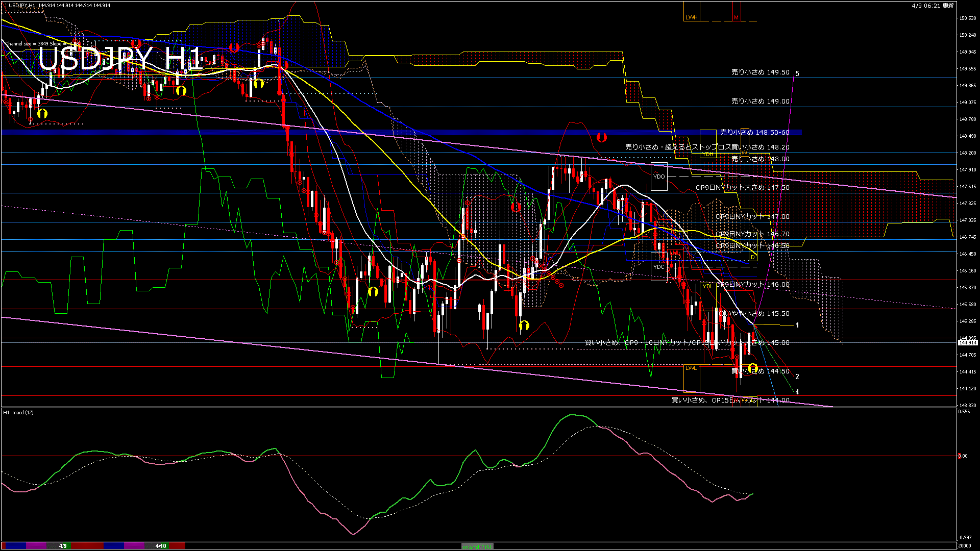980x551 pixels.
Task: Click the OP9日NYカット 147.00 label
Action: [752, 217]
